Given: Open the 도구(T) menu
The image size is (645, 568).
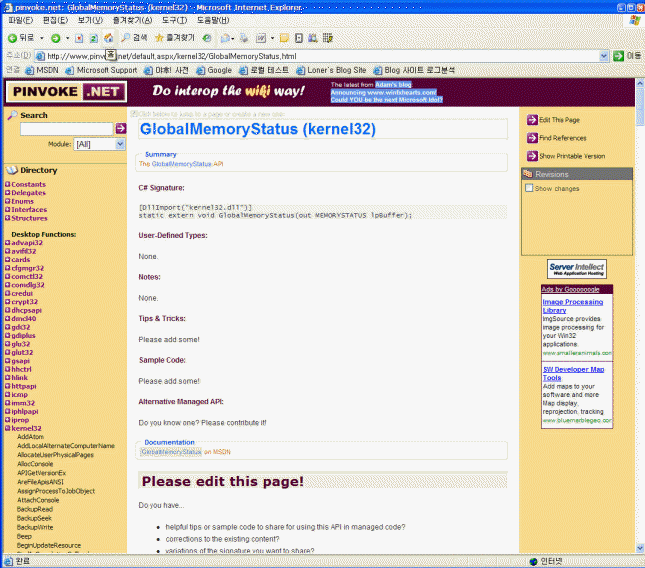Looking at the screenshot, I should [174, 20].
